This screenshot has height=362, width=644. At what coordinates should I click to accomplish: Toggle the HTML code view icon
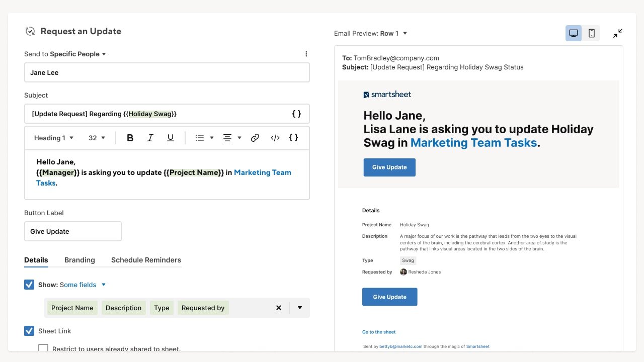point(275,138)
